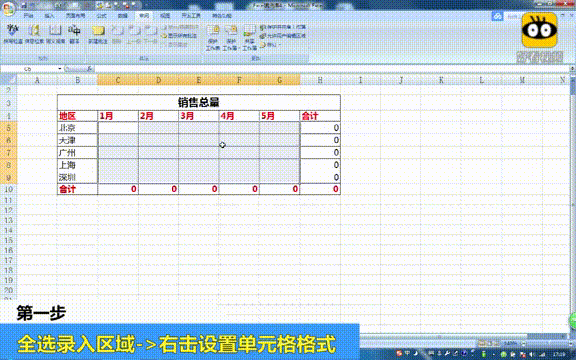
Task: Open Allow Users to Edit Ranges
Action: coord(282,36)
